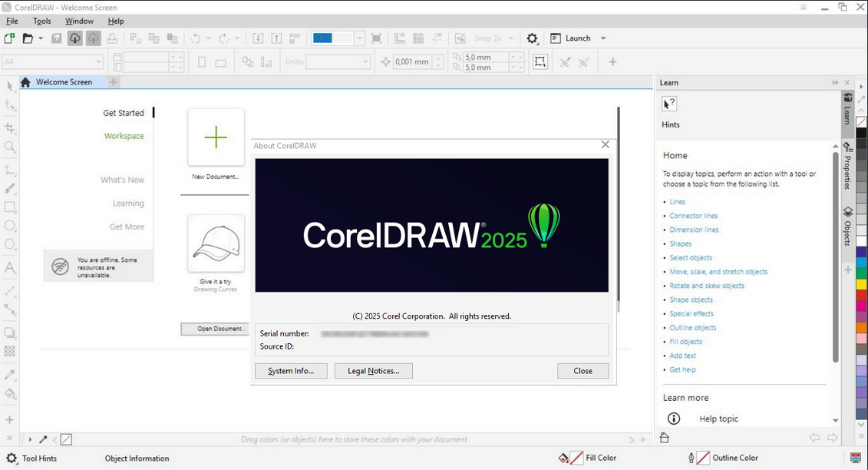This screenshot has height=470, width=868.
Task: Click the Hints pointer icon in Learn panel
Action: click(669, 104)
